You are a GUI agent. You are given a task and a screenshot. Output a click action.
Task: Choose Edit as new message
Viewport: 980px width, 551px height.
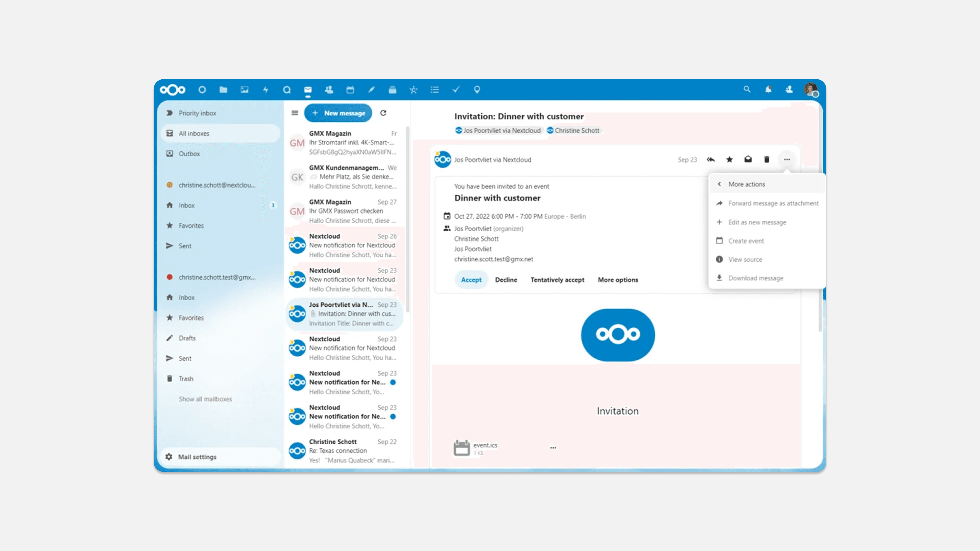tap(767, 222)
